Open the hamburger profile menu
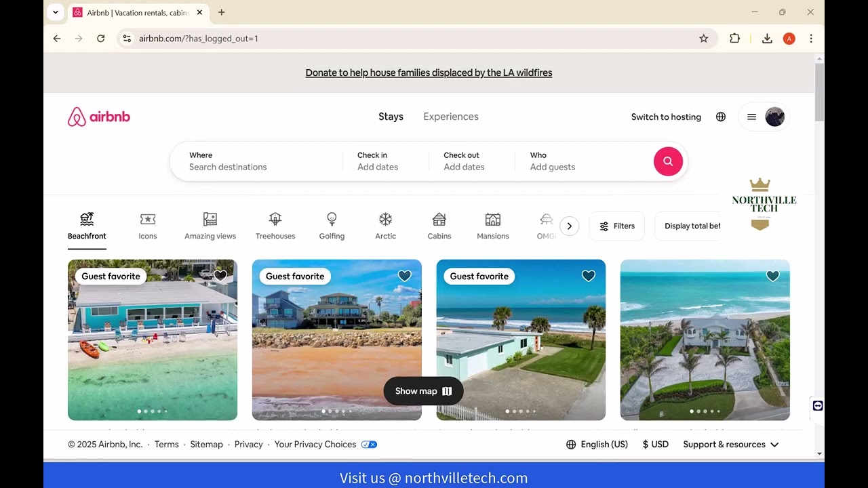Image resolution: width=868 pixels, height=488 pixels. click(x=751, y=117)
